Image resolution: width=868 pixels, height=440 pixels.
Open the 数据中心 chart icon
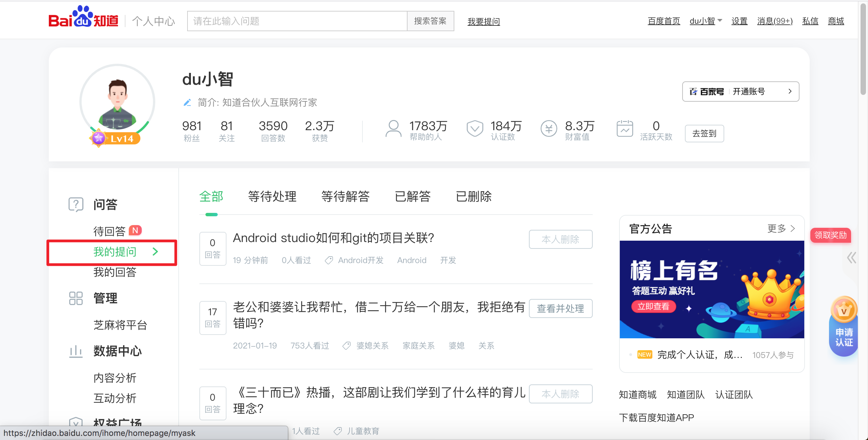(75, 352)
